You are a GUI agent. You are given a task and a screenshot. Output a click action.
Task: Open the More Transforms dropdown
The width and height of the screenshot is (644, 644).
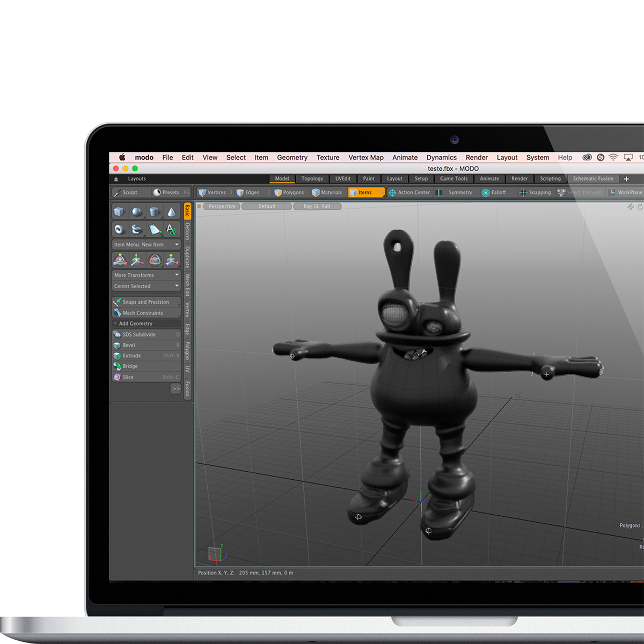point(146,275)
